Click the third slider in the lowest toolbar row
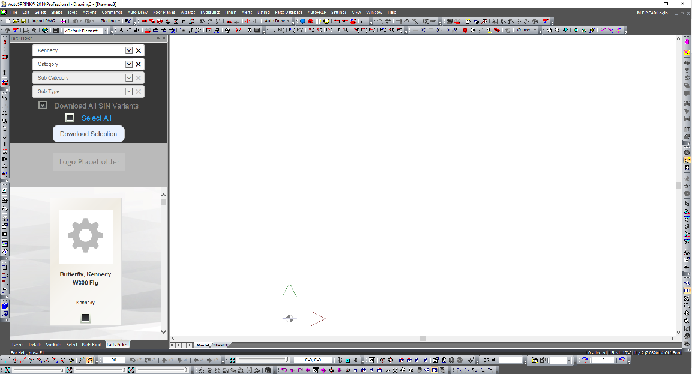This screenshot has height=374, width=692. 162,370
